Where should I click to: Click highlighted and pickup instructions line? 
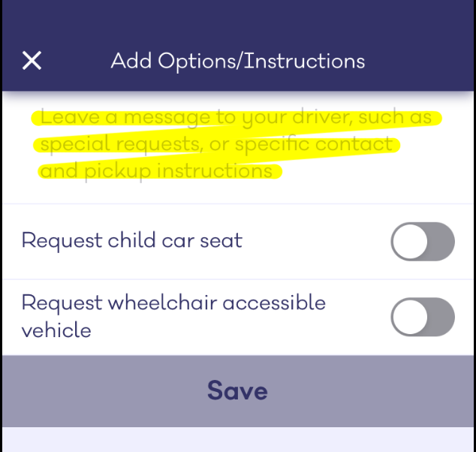pos(156,171)
